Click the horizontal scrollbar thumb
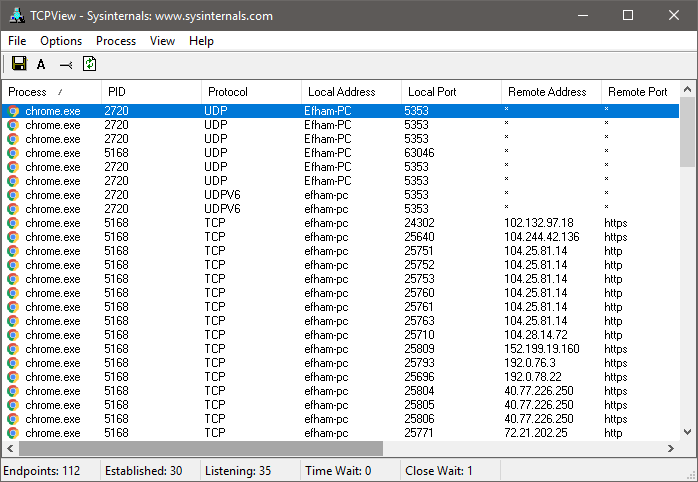 [201, 448]
